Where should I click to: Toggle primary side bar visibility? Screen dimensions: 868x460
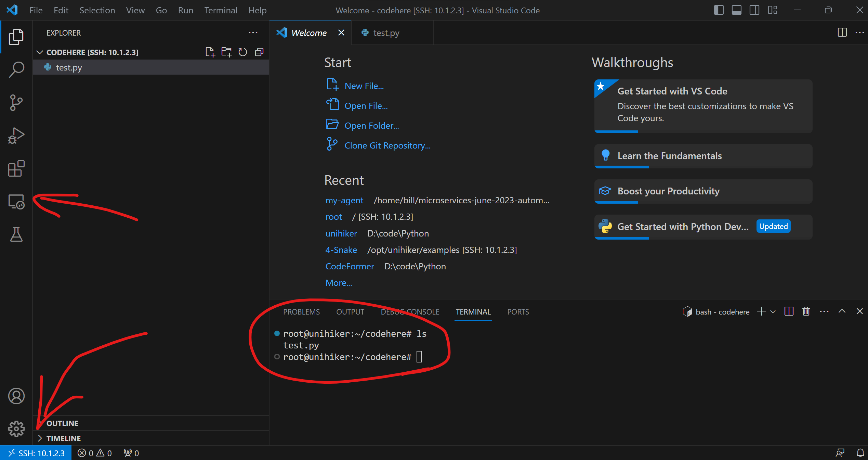tap(719, 10)
